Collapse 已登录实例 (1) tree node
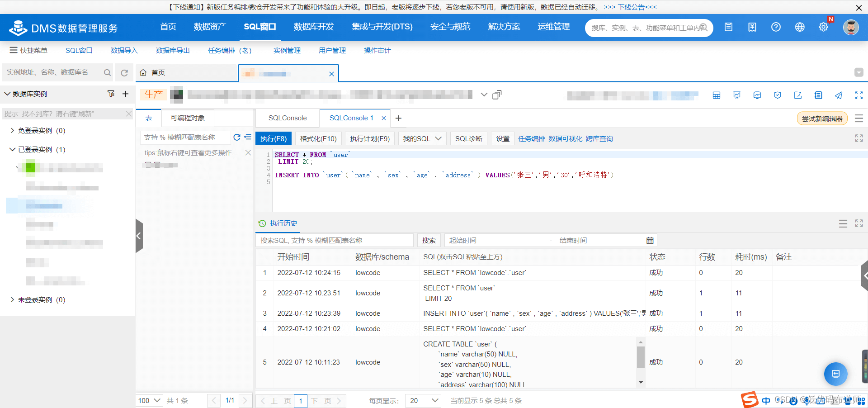This screenshot has width=868, height=408. pyautogui.click(x=12, y=149)
